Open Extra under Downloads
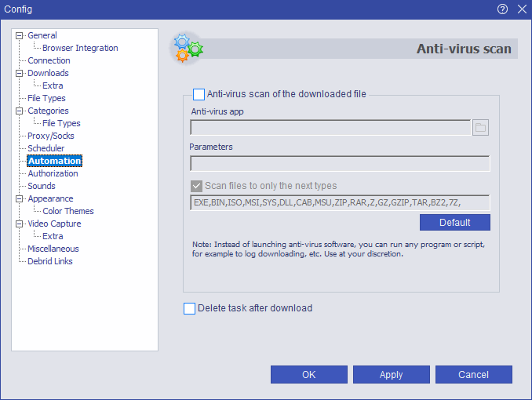This screenshot has height=400, width=532. click(53, 85)
